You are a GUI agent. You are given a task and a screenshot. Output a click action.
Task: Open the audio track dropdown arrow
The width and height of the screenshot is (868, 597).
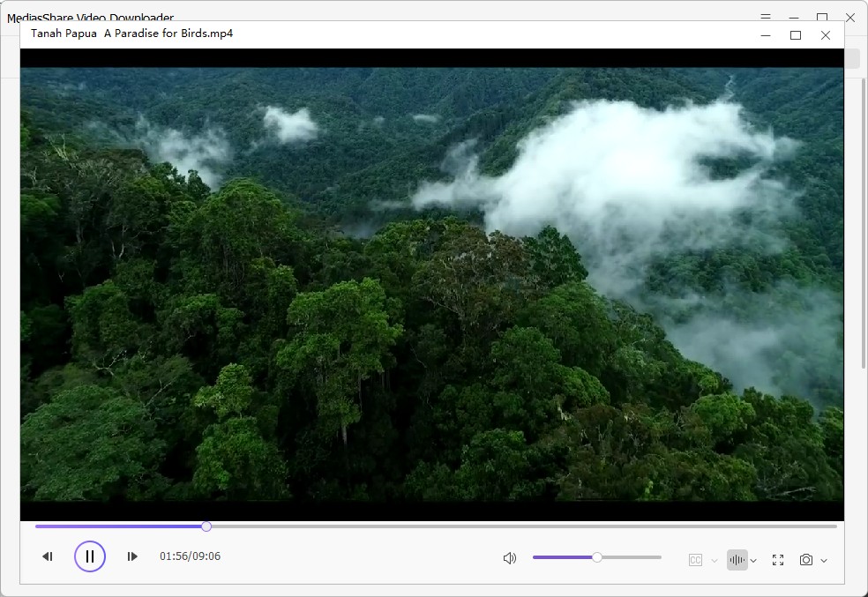pos(753,561)
